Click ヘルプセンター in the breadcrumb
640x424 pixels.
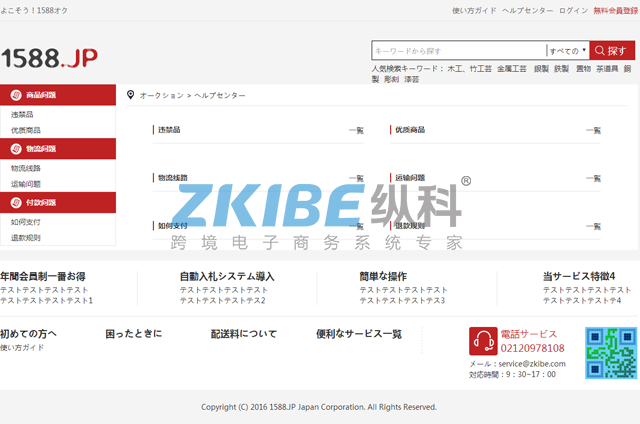pyautogui.click(x=220, y=95)
